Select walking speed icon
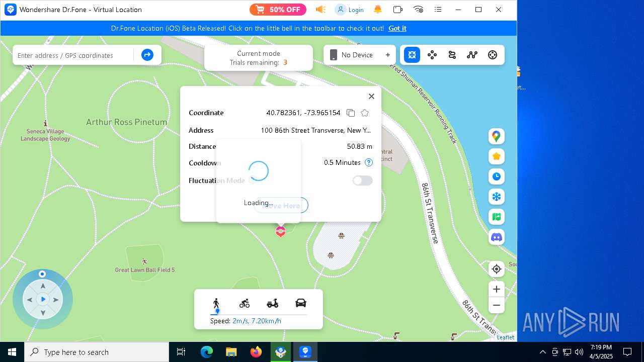 216,303
